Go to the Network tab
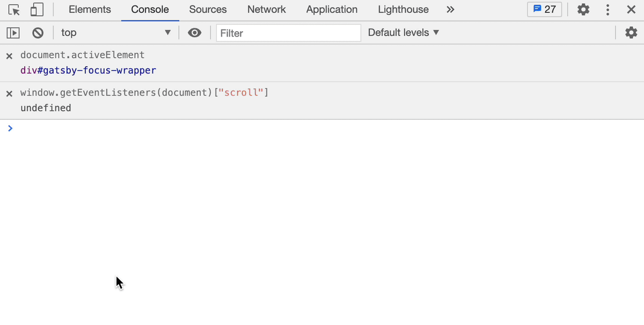This screenshot has height=325, width=644. pos(267,10)
